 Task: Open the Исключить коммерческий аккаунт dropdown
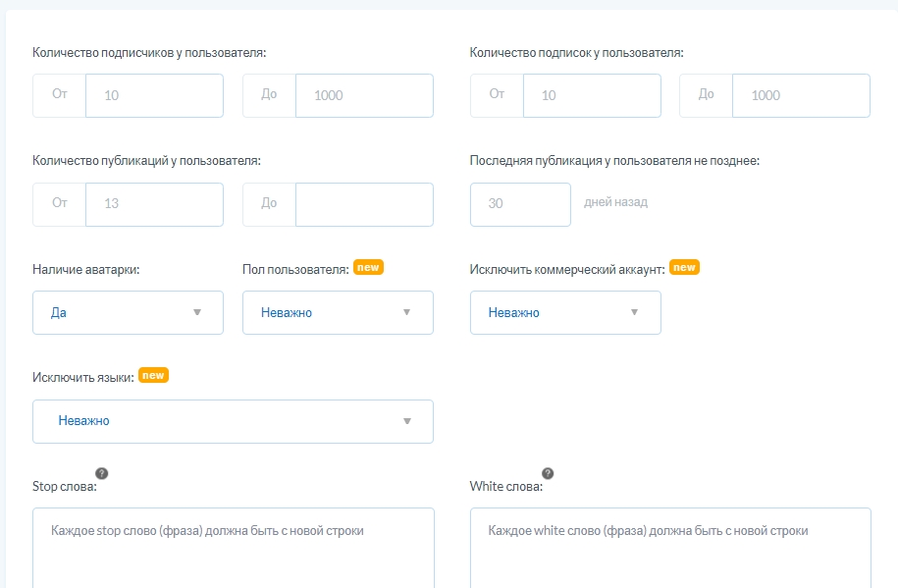click(x=565, y=312)
